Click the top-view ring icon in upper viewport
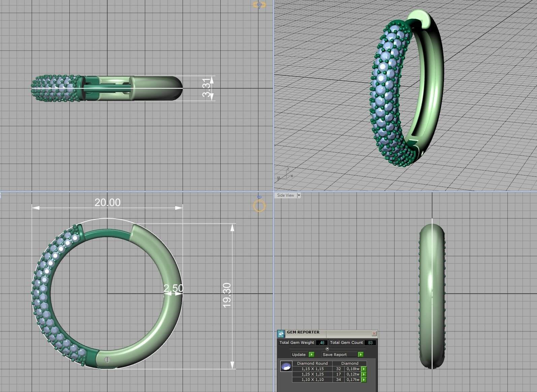The width and height of the screenshot is (537, 392). coord(259,5)
